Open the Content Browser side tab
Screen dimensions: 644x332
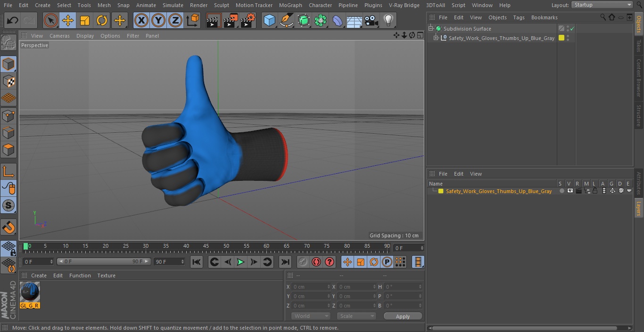coord(639,78)
